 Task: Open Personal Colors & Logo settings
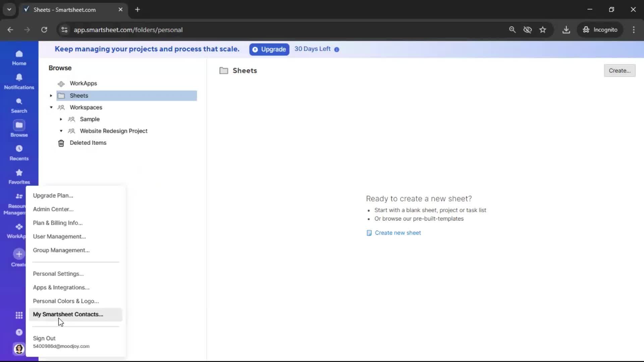tap(66, 301)
